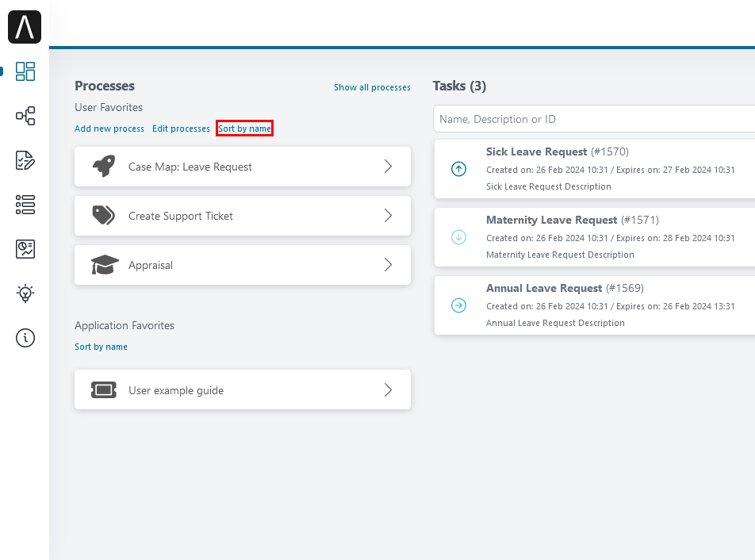Expand the User example guide chevron
Image resolution: width=755 pixels, height=560 pixels.
[388, 389]
